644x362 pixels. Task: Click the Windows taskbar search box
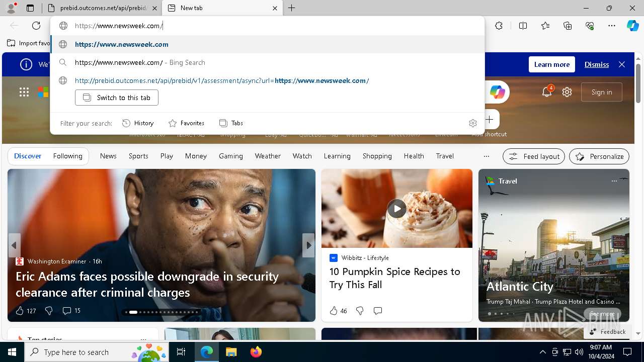tap(97, 352)
